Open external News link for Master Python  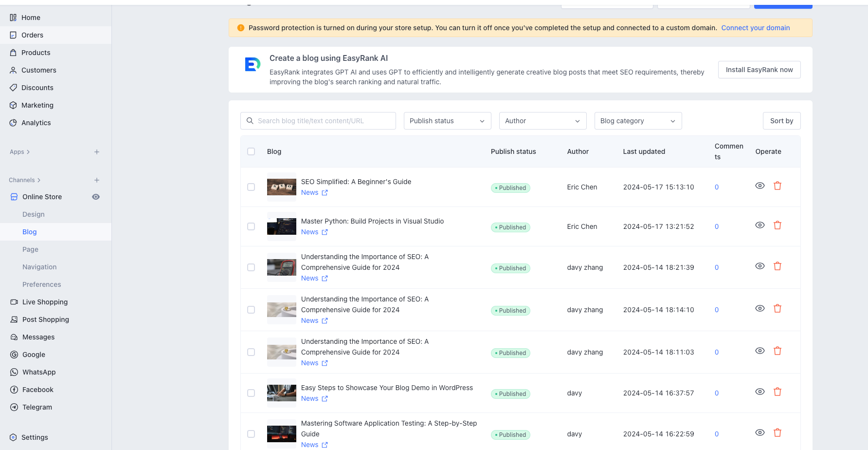click(325, 232)
